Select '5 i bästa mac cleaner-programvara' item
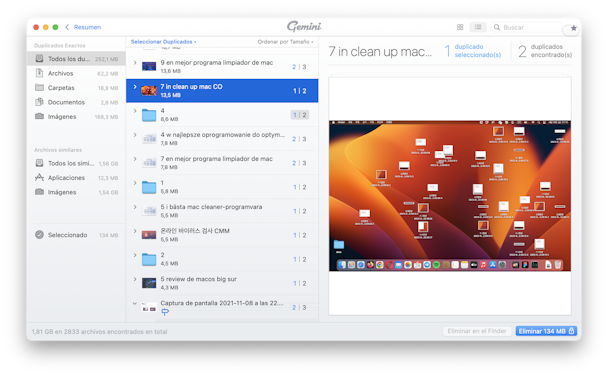 [222, 210]
